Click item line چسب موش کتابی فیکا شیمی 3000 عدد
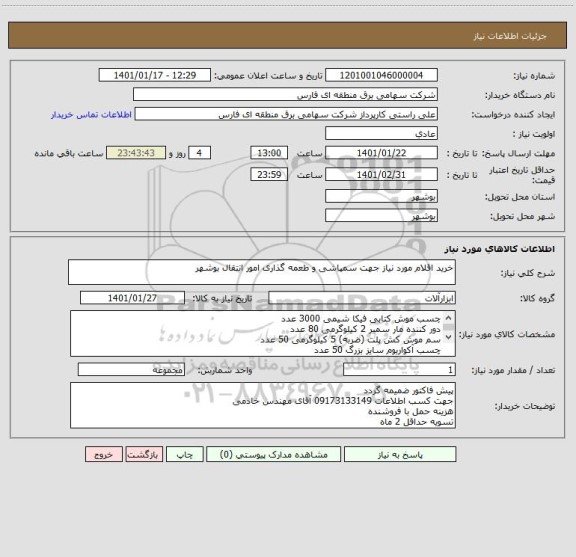Viewport: 576px width, 557px height. pos(361,319)
